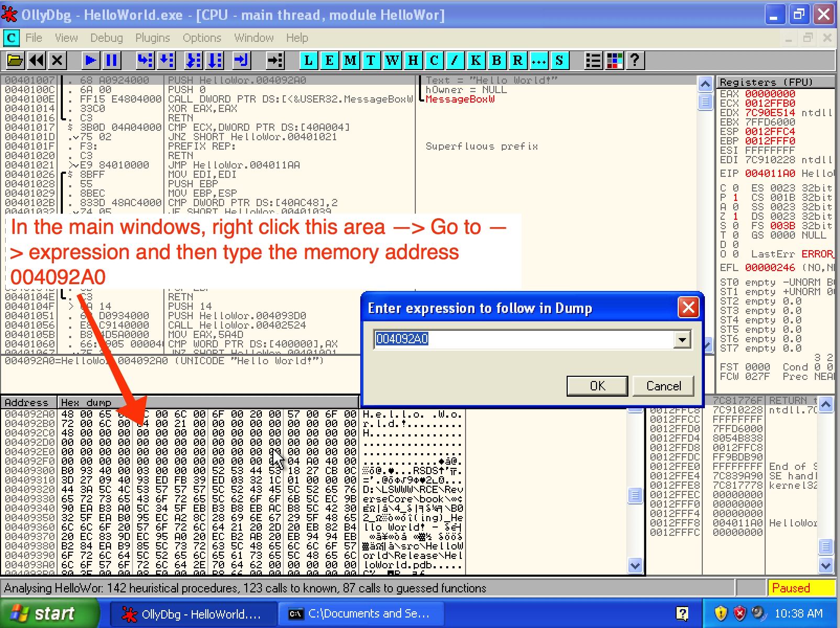Confirm the expression with OK button
This screenshot has height=628, width=840.
click(598, 386)
